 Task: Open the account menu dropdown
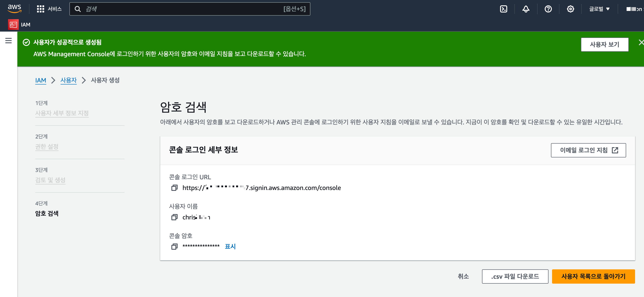634,9
